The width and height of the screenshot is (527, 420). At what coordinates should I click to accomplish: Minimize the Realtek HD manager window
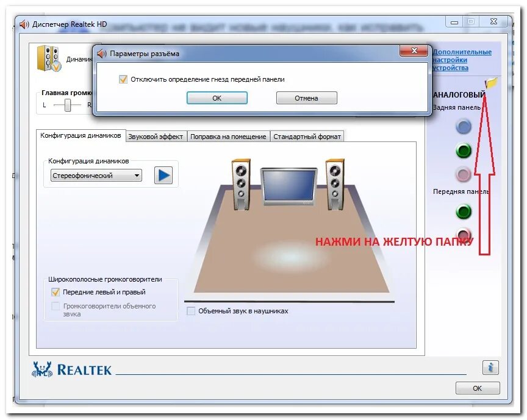(x=454, y=22)
